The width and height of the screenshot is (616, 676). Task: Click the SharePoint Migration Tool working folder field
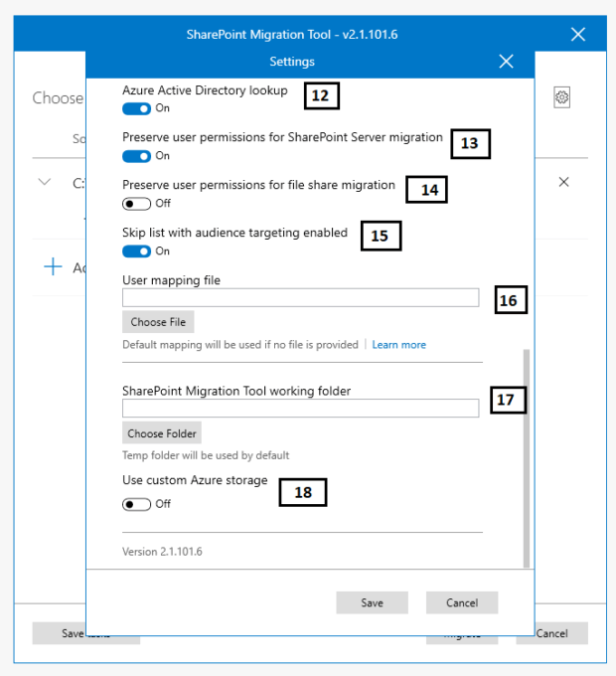point(301,408)
